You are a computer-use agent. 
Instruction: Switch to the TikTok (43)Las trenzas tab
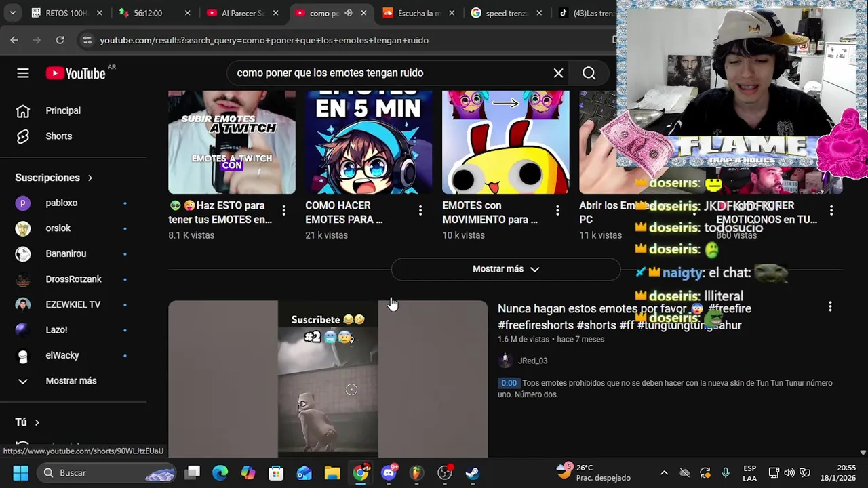(x=587, y=13)
